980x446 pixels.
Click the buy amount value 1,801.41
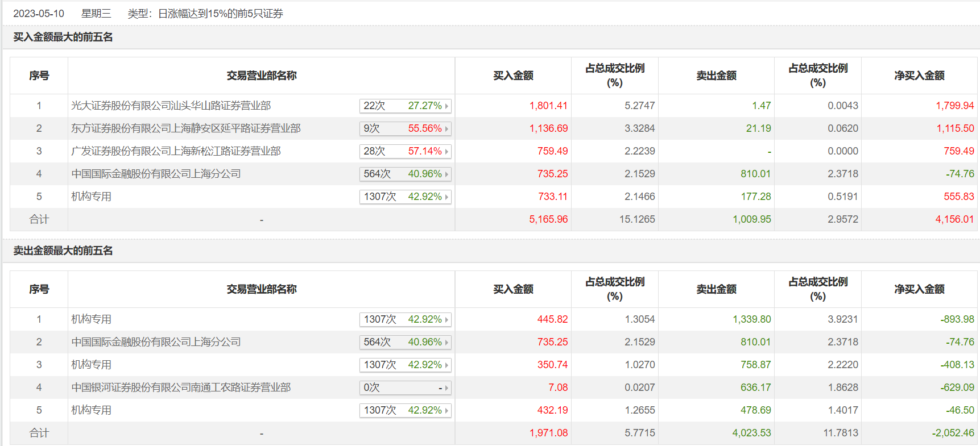(548, 106)
